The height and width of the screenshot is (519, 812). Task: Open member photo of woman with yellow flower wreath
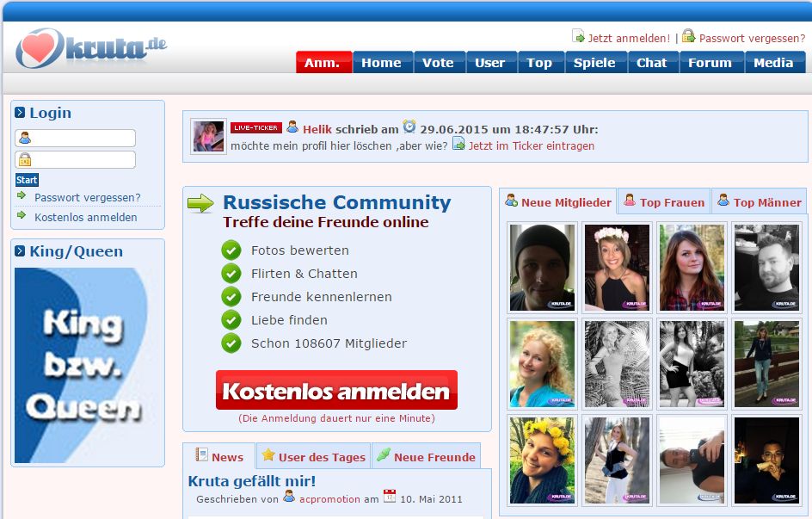[542, 460]
